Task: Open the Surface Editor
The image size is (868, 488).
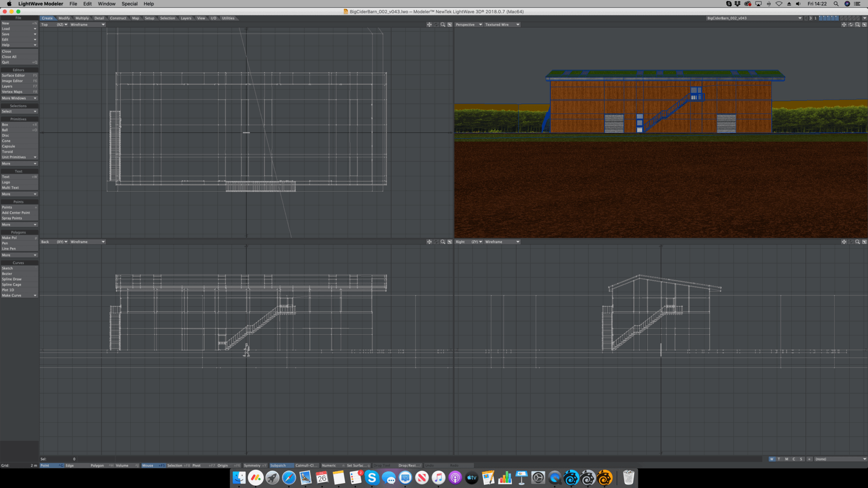Action: point(13,75)
